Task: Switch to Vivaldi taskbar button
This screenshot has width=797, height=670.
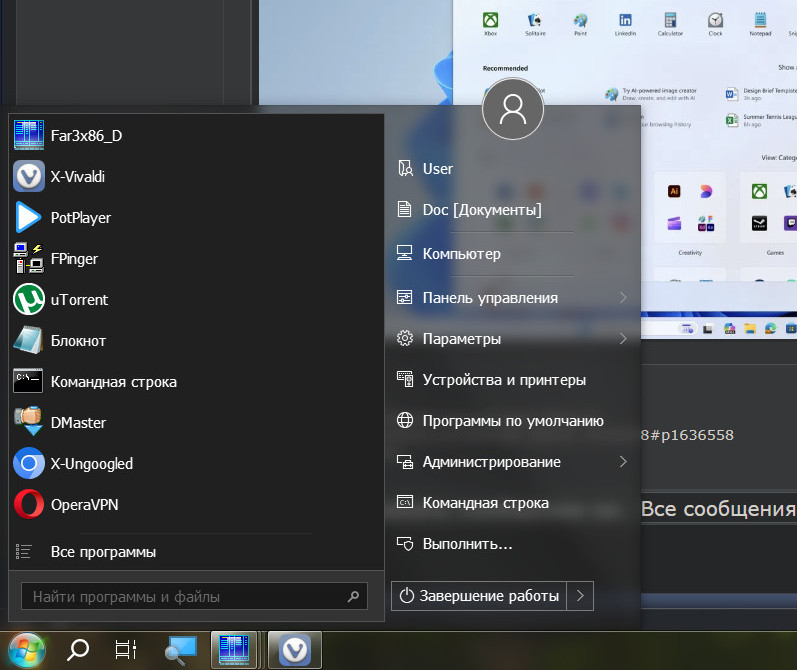Action: [x=295, y=650]
